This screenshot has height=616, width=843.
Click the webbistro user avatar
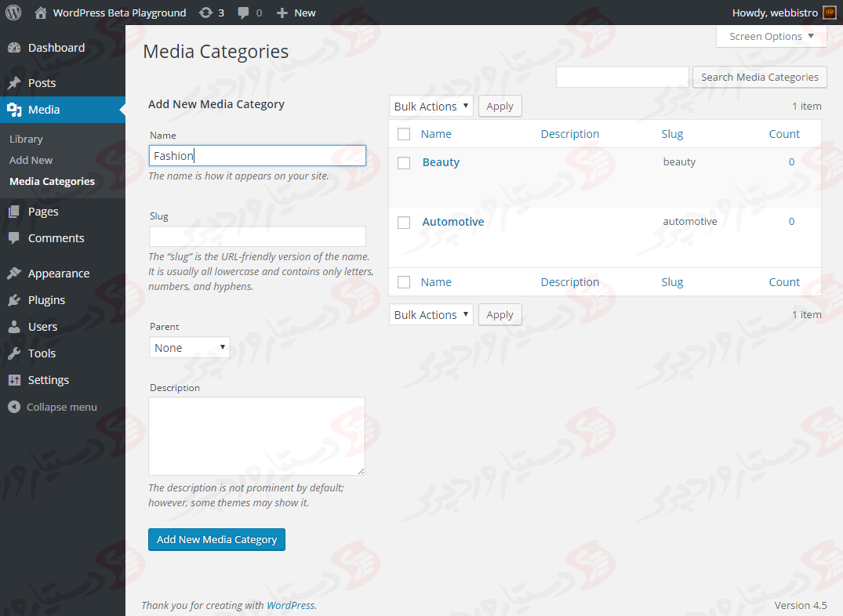pos(829,13)
